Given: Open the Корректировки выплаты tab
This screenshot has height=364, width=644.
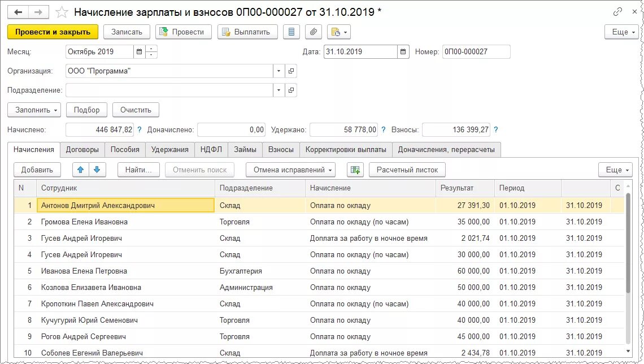Looking at the screenshot, I should click(346, 150).
